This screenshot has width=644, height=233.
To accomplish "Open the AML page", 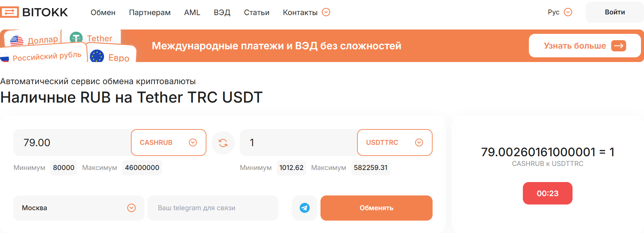I will coord(192,12).
